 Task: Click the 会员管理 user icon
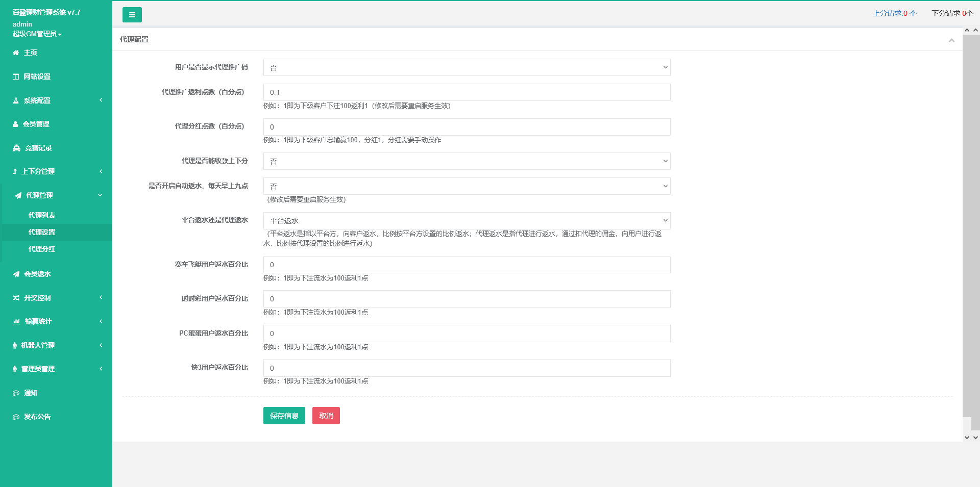coord(15,124)
